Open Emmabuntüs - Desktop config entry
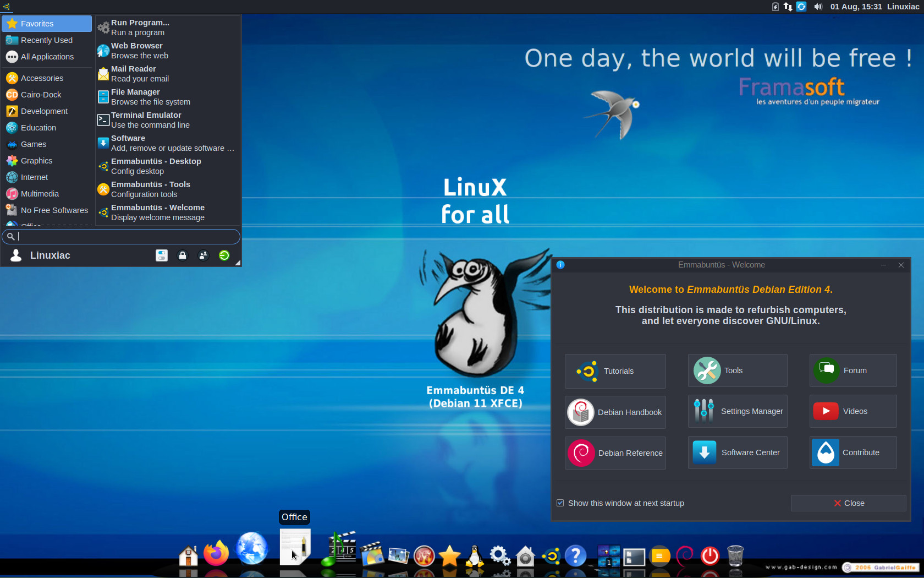The width and height of the screenshot is (924, 578). point(168,166)
